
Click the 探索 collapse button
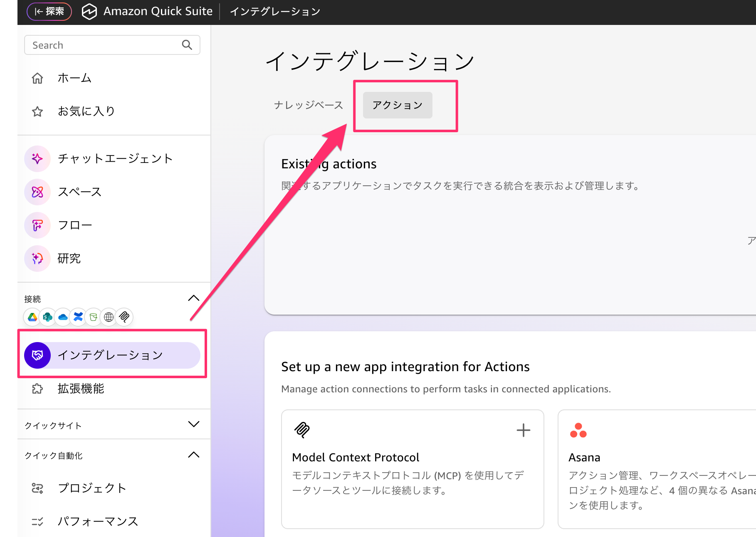click(x=49, y=11)
